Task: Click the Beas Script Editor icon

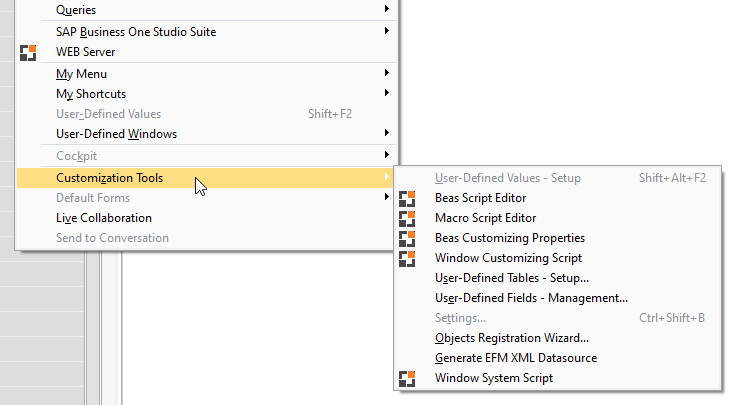Action: (x=407, y=198)
